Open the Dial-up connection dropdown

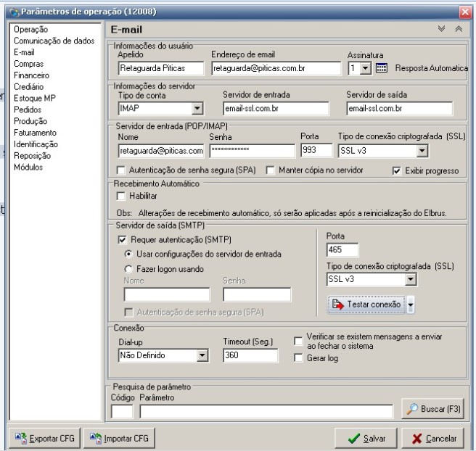tap(202, 356)
